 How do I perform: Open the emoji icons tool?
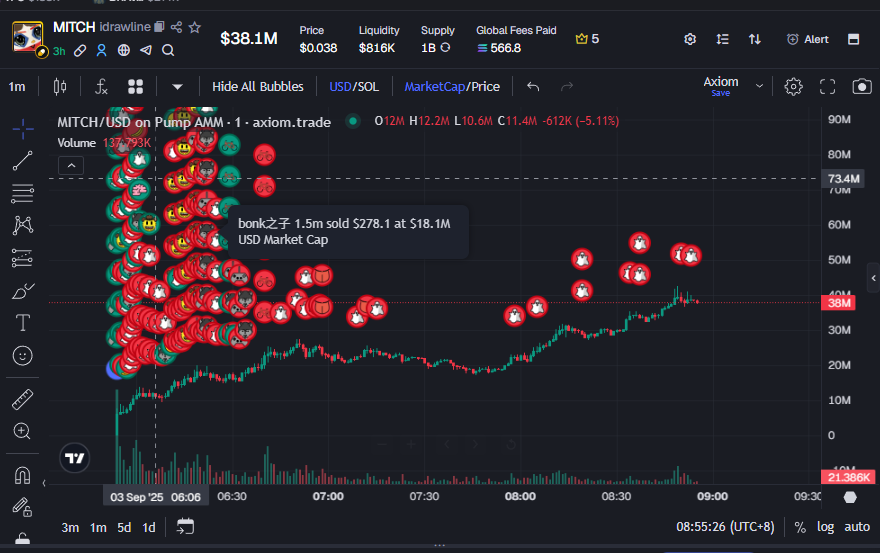point(23,356)
